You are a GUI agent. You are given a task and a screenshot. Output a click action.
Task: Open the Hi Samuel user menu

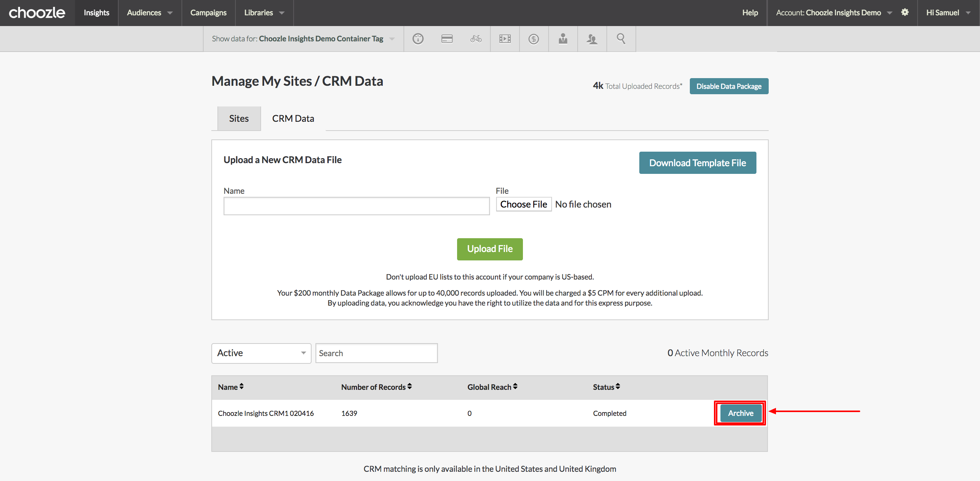tap(948, 13)
